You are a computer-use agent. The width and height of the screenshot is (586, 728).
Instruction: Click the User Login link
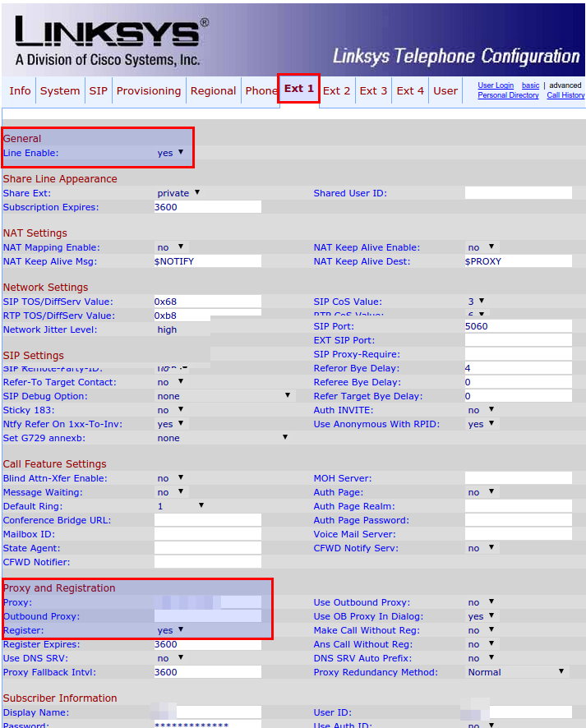(496, 85)
